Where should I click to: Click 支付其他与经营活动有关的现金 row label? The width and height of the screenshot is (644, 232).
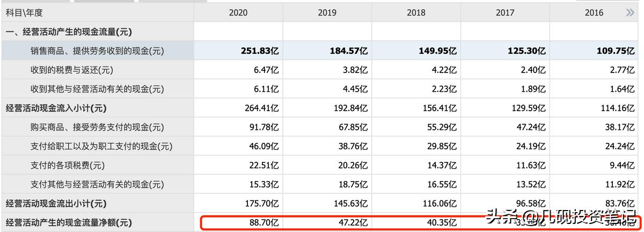(x=97, y=184)
